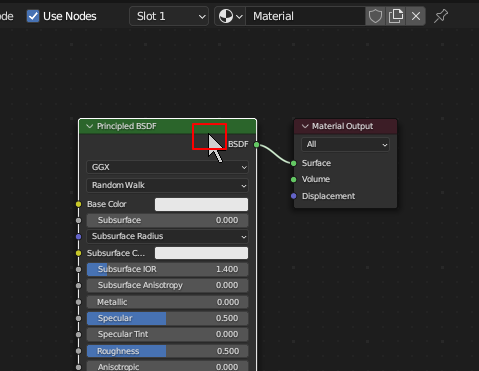Click the Subsurface slider field
The width and height of the screenshot is (479, 371).
point(167,220)
